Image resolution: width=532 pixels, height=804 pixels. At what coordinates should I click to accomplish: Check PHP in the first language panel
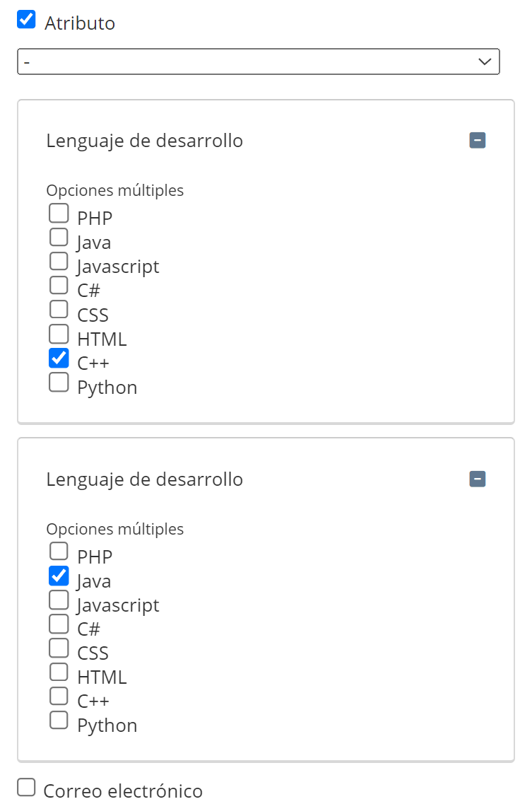click(x=59, y=213)
